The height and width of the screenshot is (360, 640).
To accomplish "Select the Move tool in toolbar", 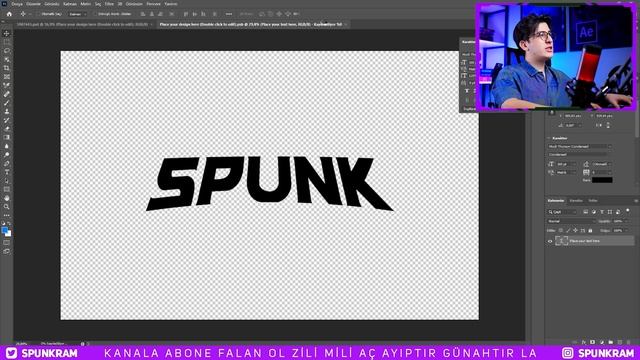I will click(x=7, y=33).
